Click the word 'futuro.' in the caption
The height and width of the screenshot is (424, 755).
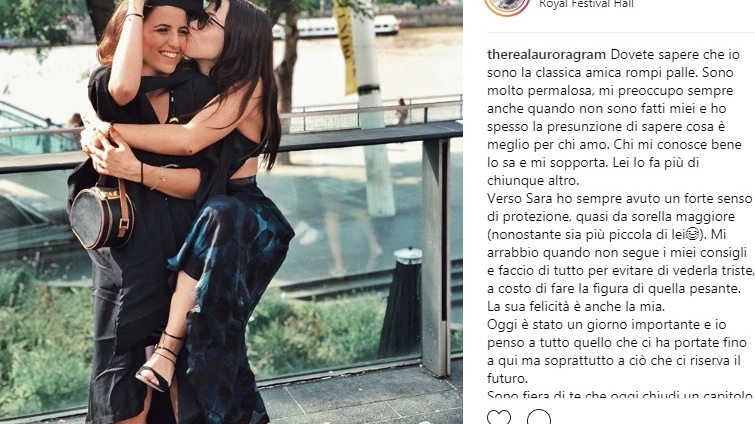point(507,378)
